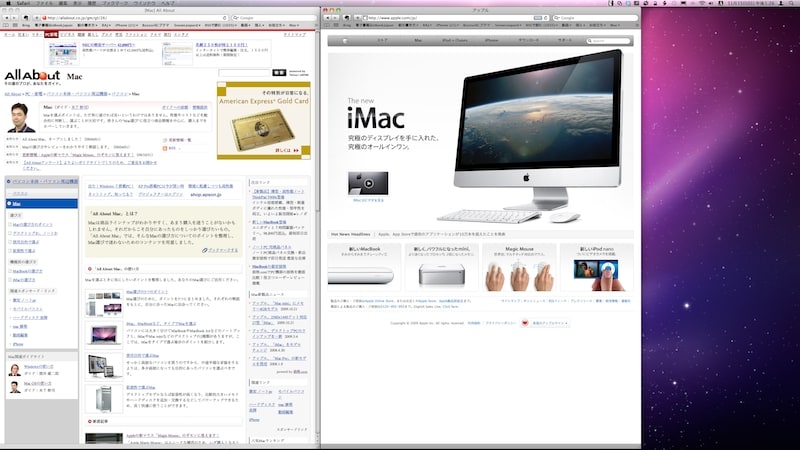800x450 pixels.
Task: Click the Magic Mouse promo tile
Action: (x=520, y=267)
